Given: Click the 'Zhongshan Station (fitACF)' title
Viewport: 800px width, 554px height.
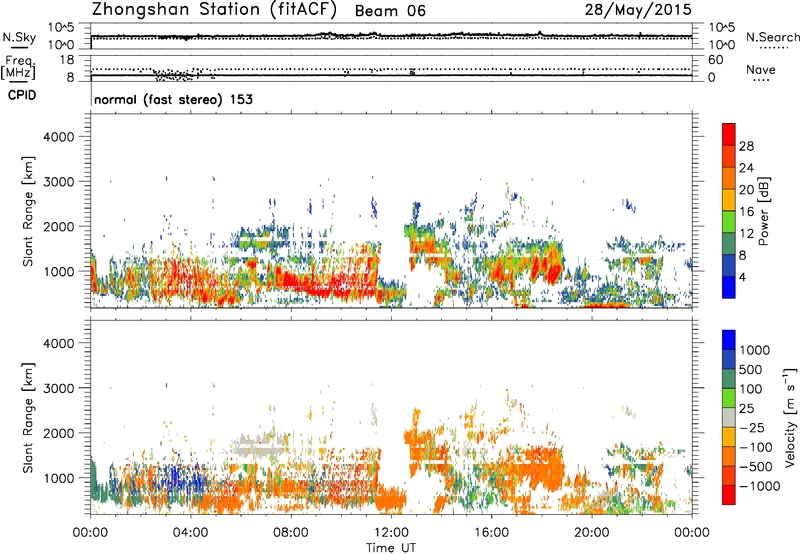Looking at the screenshot, I should tap(214, 10).
